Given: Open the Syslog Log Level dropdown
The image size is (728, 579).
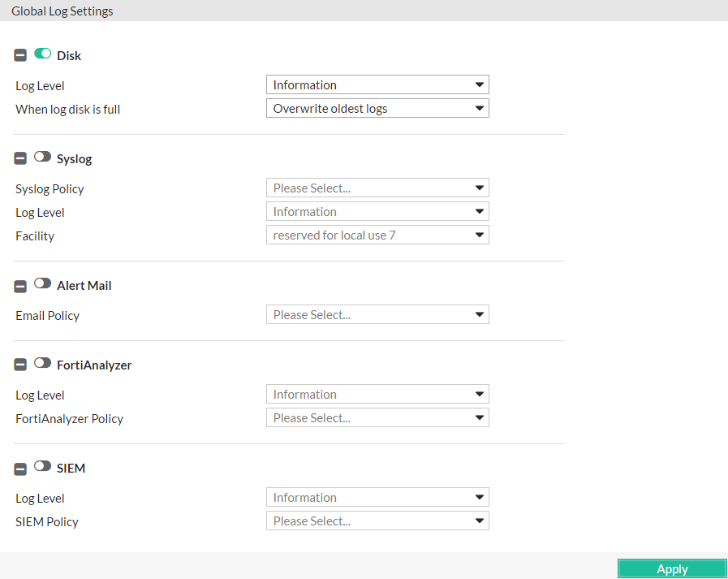Looking at the screenshot, I should 377,211.
